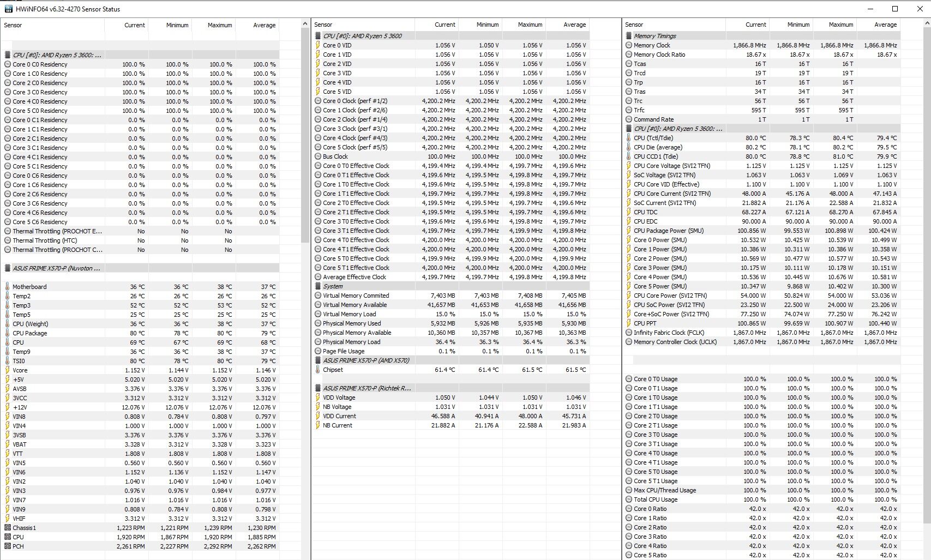
Task: Click the icon next to Thermal Throttling (HTC)
Action: (8, 240)
